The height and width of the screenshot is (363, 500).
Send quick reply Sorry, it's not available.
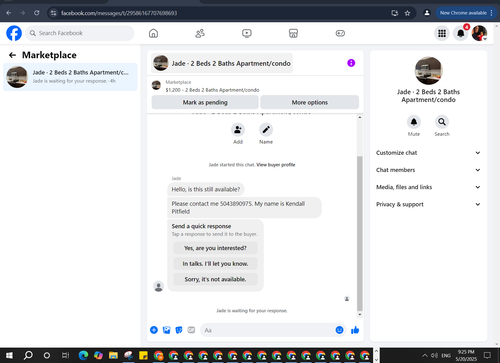215,279
